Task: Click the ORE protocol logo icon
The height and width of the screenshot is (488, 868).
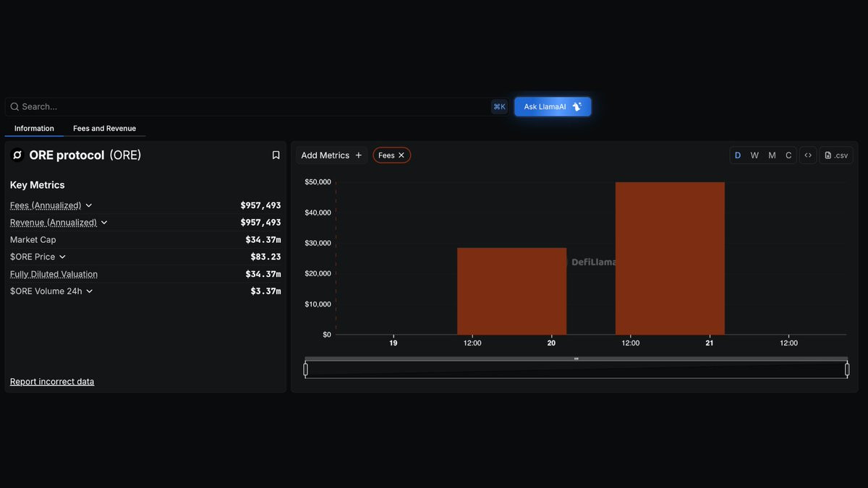Action: [x=17, y=155]
